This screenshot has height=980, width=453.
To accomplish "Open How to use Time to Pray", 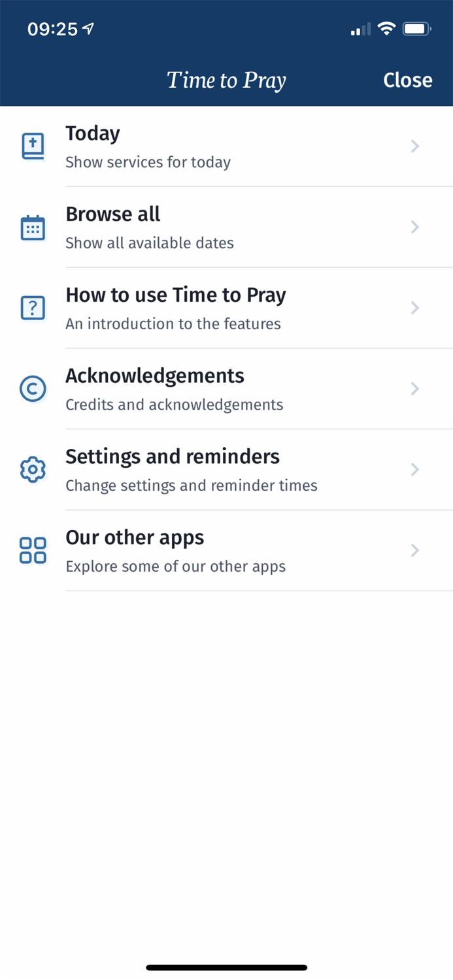I will pyautogui.click(x=175, y=295).
